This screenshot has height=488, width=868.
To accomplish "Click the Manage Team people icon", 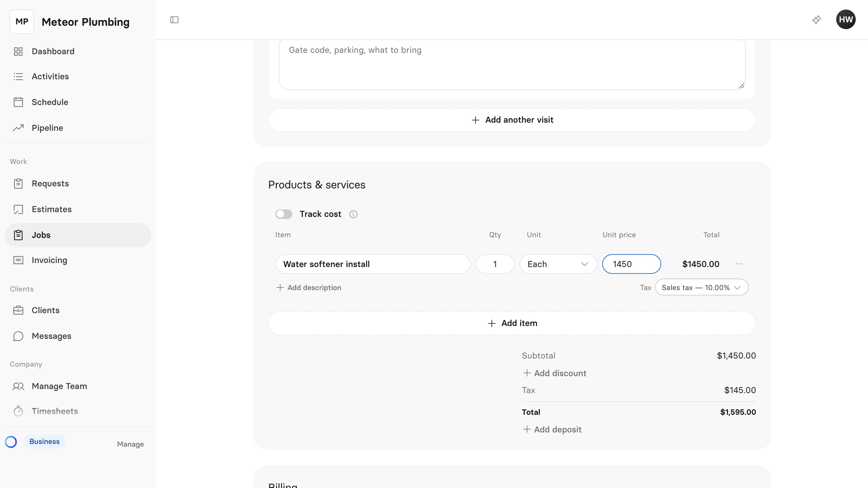I will [18, 386].
